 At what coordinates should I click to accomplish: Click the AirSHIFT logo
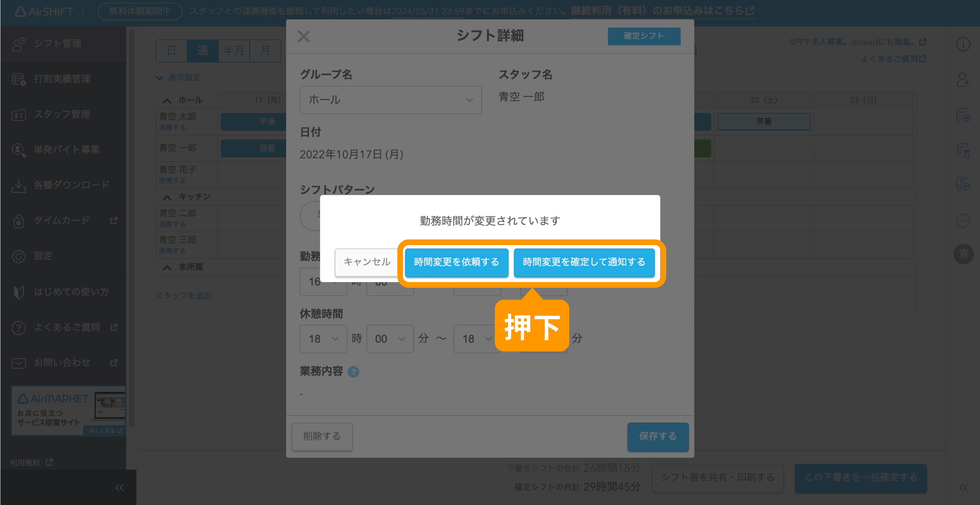point(44,11)
